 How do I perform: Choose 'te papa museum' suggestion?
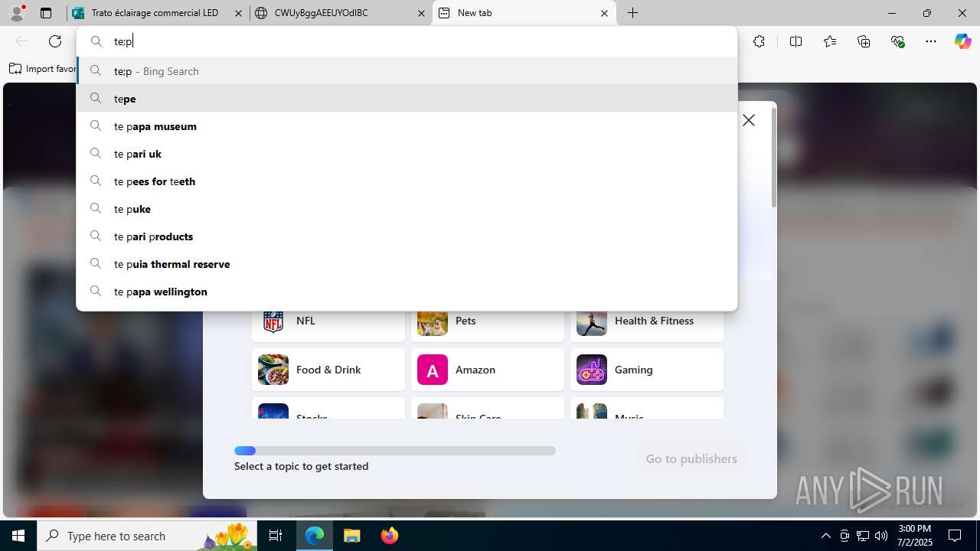tap(407, 126)
